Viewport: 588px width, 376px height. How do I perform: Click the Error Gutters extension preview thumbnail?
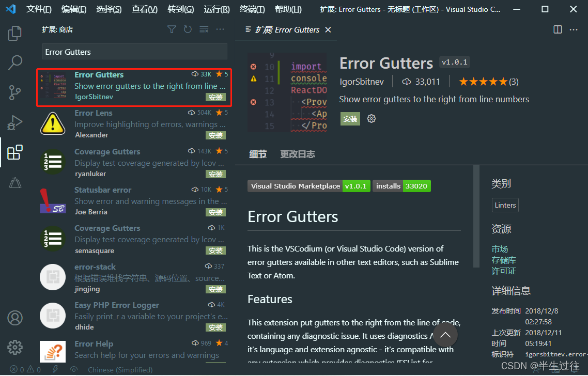click(287, 92)
